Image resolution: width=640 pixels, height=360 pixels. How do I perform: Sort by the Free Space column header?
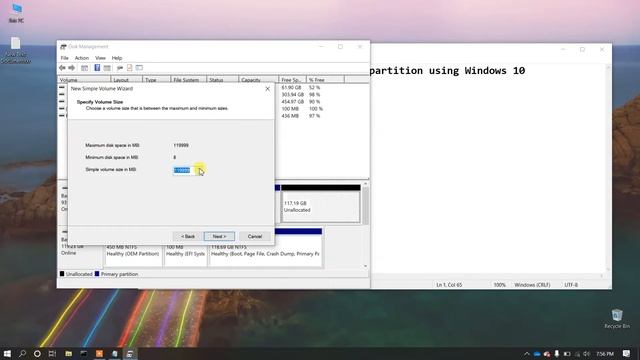[x=293, y=80]
